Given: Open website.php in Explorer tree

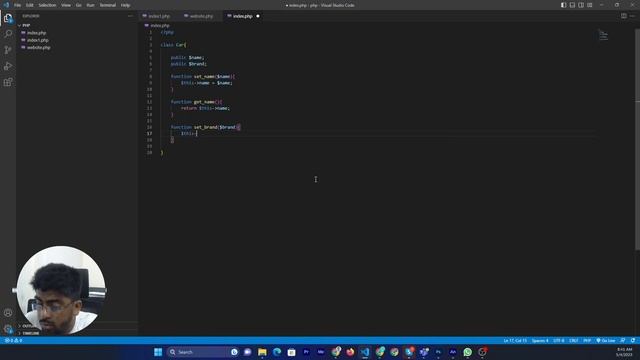Looking at the screenshot, I should click(x=38, y=47).
